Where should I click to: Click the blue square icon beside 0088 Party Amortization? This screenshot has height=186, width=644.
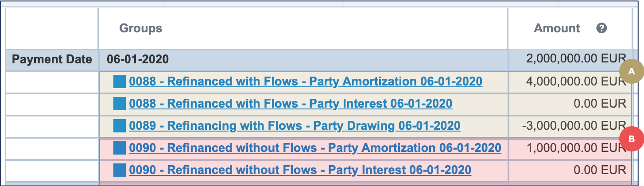[120, 82]
